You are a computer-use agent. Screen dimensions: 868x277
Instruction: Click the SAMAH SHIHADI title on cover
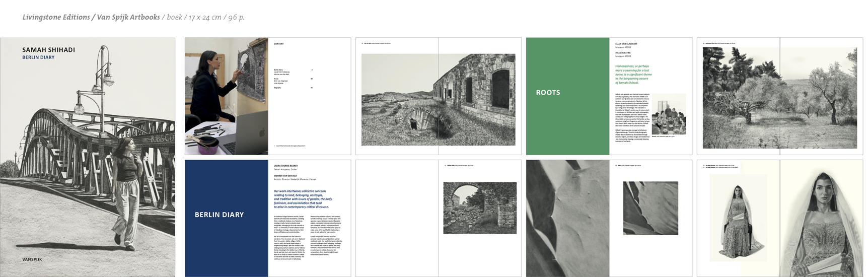(x=49, y=50)
